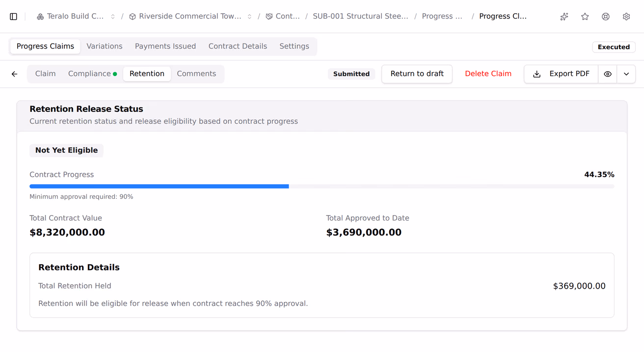Click the Total Approved to Date label

[368, 218]
